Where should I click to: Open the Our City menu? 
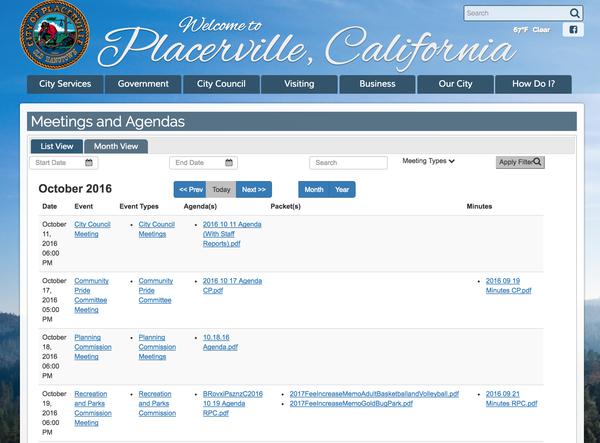click(455, 84)
